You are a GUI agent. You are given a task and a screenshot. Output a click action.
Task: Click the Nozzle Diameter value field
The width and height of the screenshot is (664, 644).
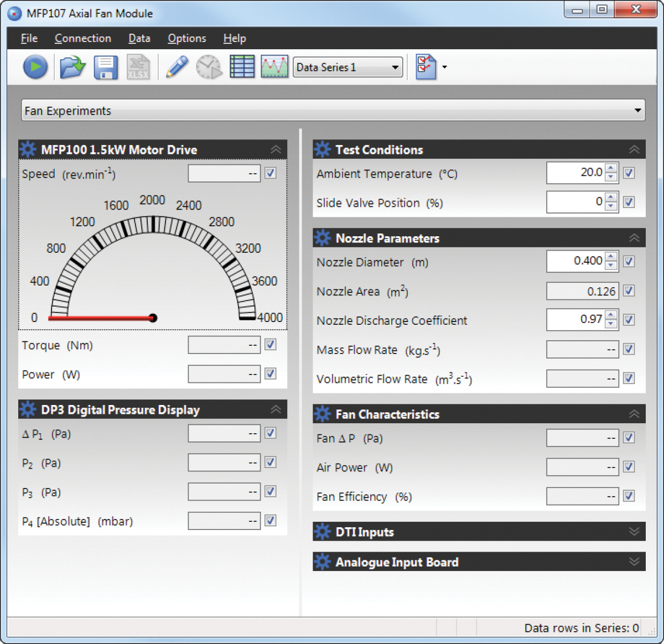(575, 261)
